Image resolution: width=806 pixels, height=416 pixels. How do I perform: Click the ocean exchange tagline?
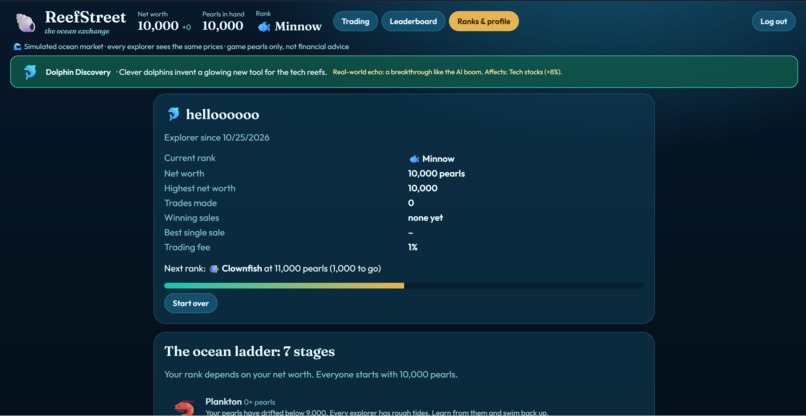pyautogui.click(x=77, y=31)
